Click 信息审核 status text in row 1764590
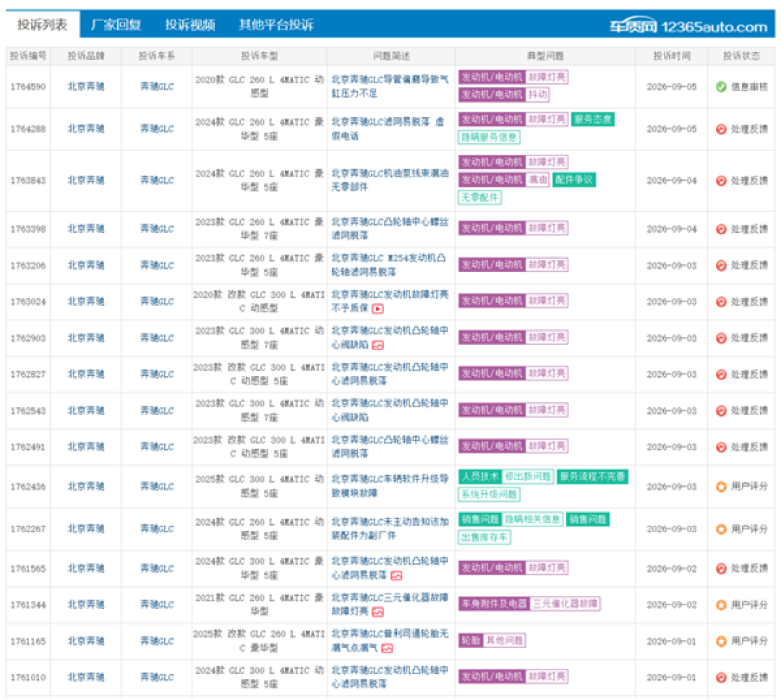The image size is (781, 700). click(x=749, y=87)
